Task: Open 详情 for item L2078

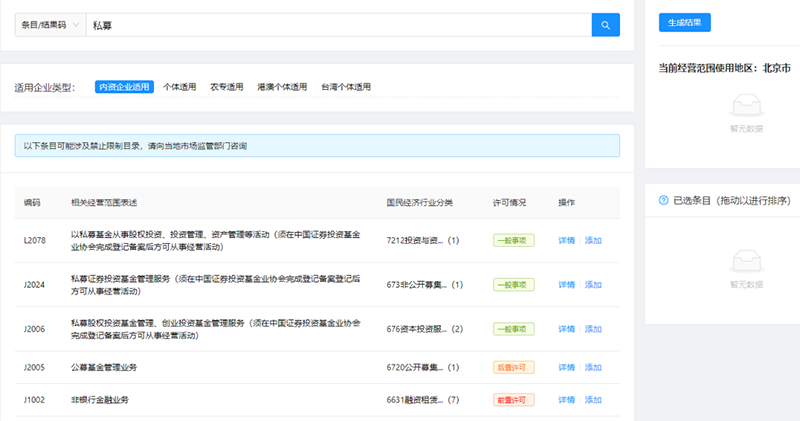Action: pos(566,240)
